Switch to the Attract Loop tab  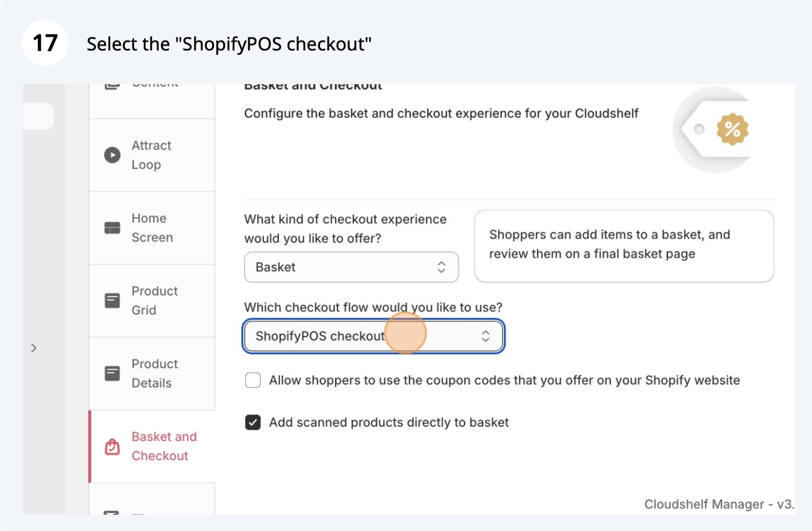pos(151,155)
